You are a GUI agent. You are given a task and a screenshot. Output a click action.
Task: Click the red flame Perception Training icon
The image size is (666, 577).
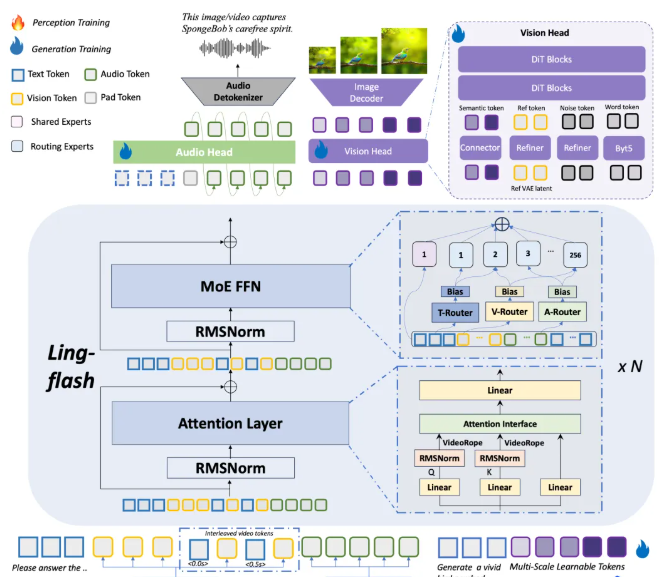pos(16,20)
